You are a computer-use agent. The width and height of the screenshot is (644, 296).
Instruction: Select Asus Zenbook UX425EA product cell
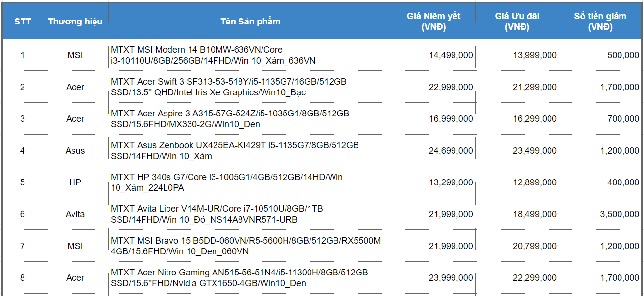(x=250, y=151)
